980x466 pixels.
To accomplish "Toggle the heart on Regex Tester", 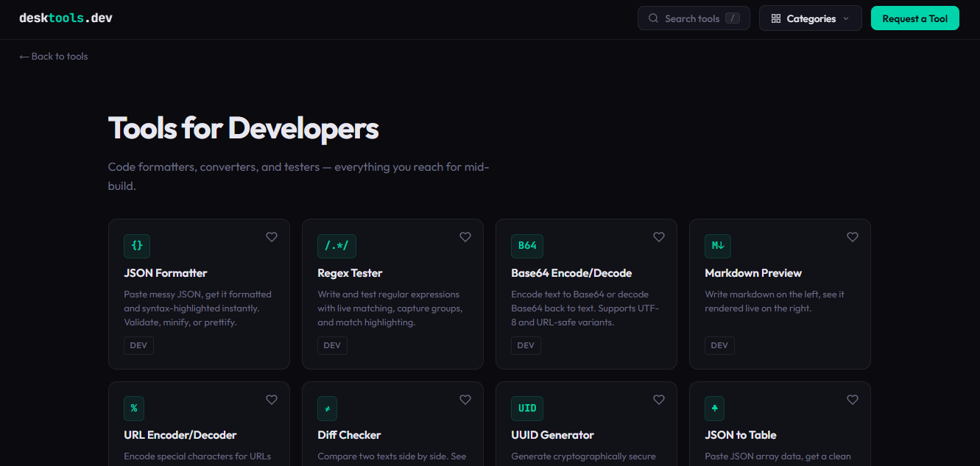I will tap(465, 237).
